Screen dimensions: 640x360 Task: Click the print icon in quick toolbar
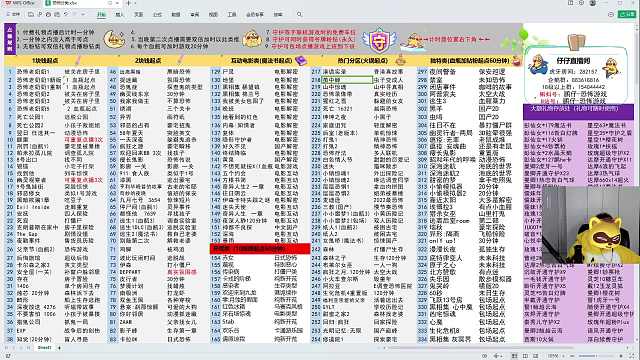click(48, 14)
